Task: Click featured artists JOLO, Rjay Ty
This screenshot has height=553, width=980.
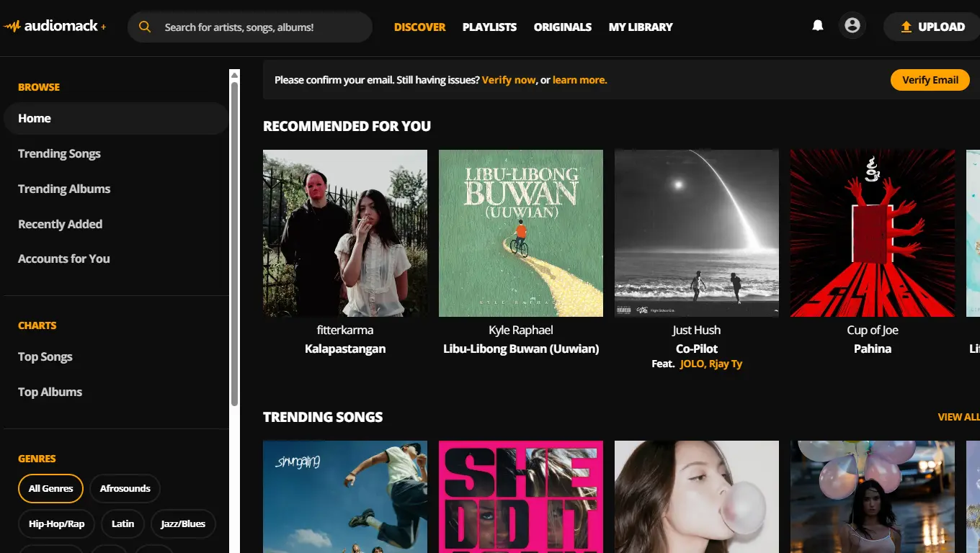Action: point(711,364)
